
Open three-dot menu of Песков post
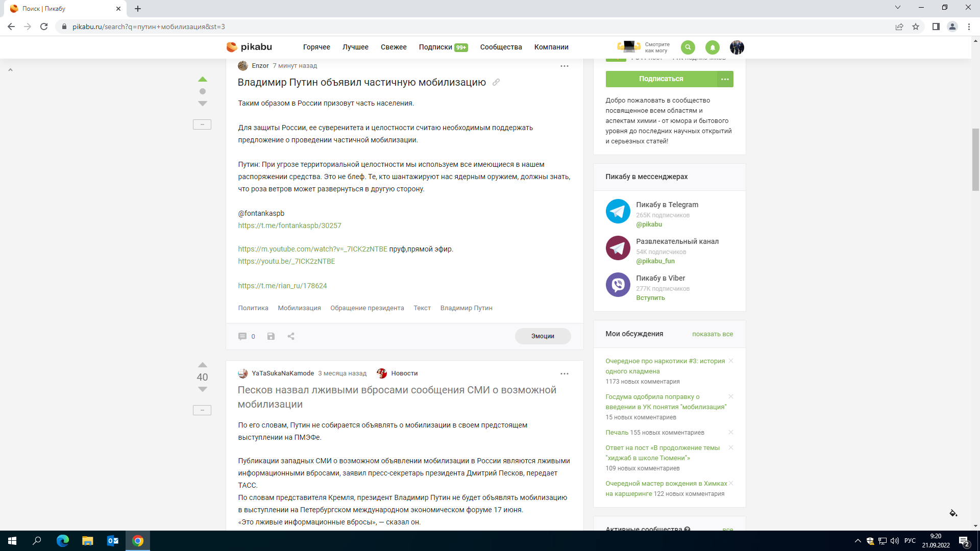tap(564, 373)
